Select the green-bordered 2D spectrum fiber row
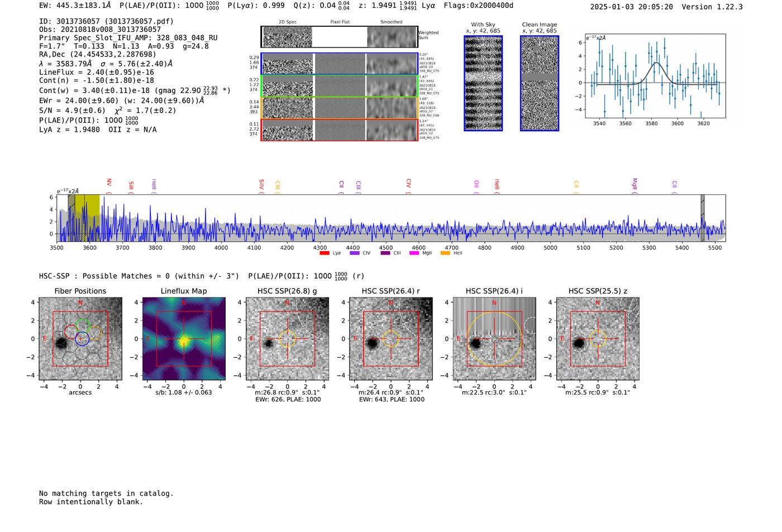The height and width of the screenshot is (532, 782). point(340,86)
